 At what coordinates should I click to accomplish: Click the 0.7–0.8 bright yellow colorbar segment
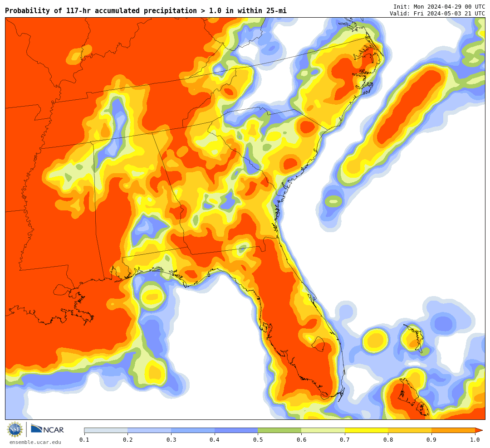tap(367, 430)
